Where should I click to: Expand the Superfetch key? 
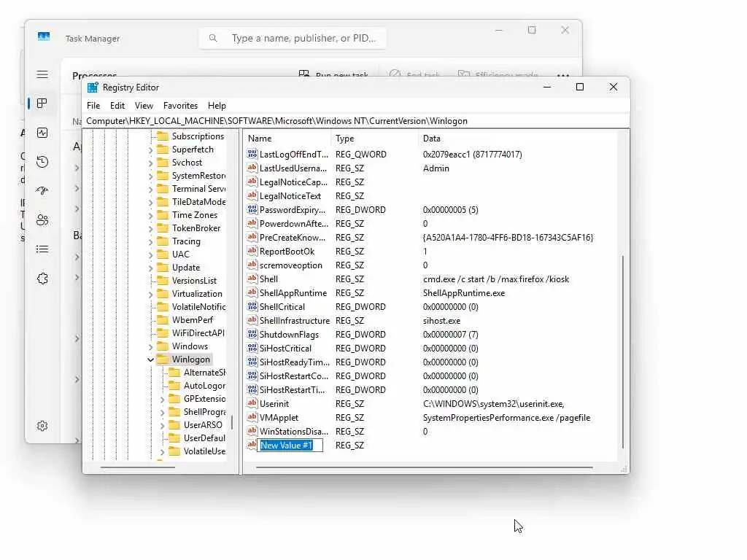click(150, 150)
